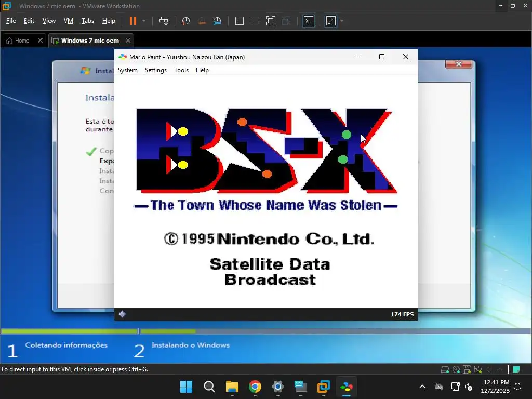This screenshot has height=399, width=532.
Task: Open Settings gear on the taskbar
Action: (x=277, y=387)
